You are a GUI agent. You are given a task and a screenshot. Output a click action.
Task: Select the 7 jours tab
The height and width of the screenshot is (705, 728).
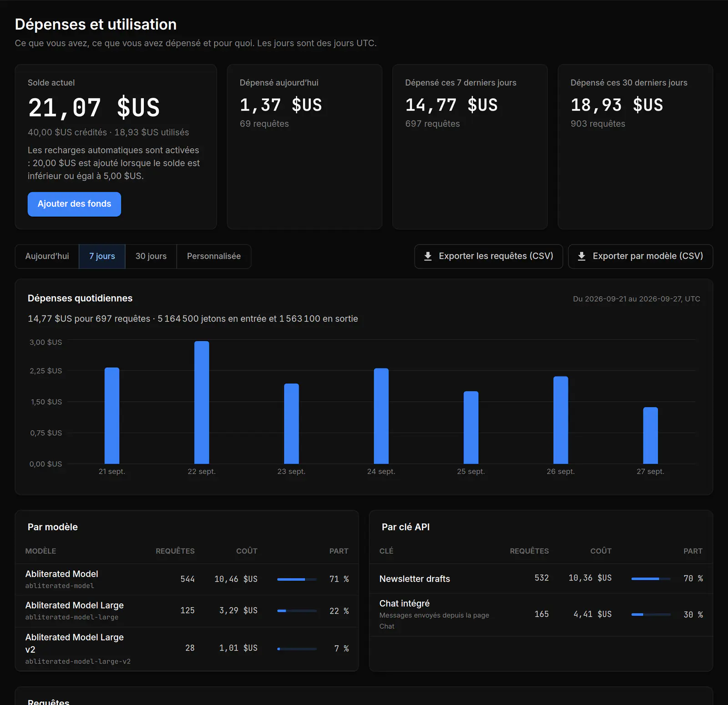(x=102, y=256)
